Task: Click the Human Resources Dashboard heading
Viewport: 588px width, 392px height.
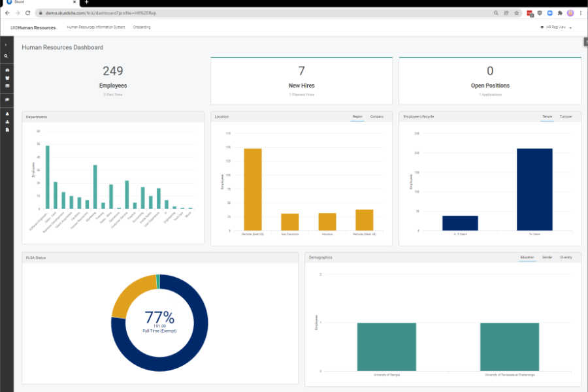Action: pos(63,47)
